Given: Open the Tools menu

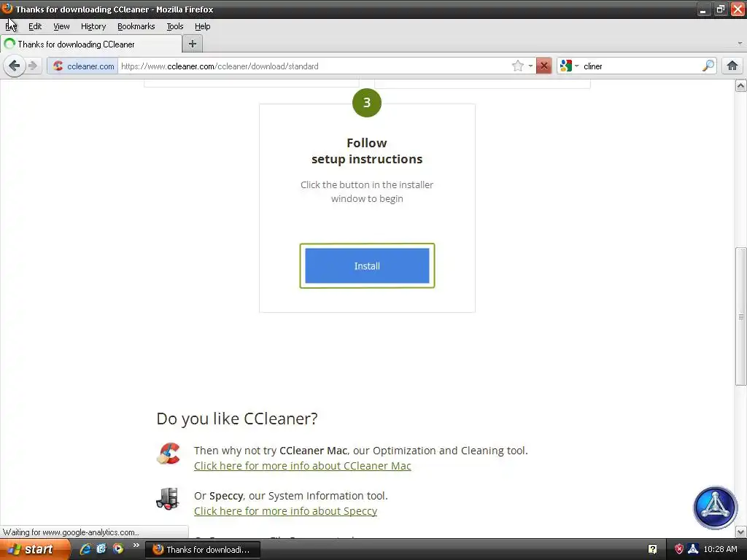Looking at the screenshot, I should coord(175,26).
